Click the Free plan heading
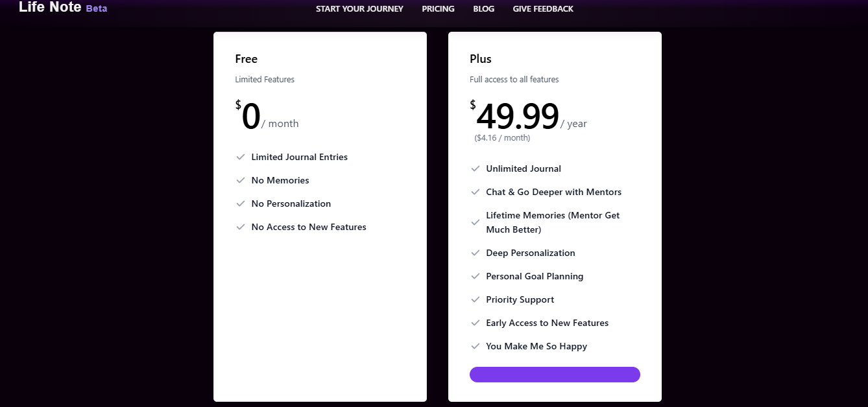868x407 pixels. point(247,59)
